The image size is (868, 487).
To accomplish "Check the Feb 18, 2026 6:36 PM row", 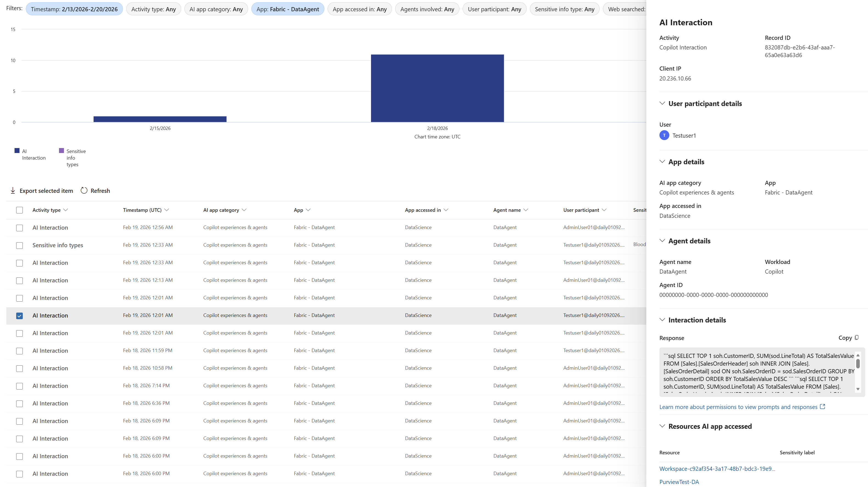I will point(19,403).
